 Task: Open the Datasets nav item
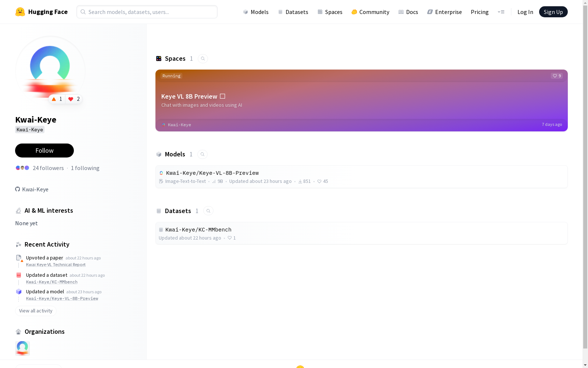coord(293,12)
